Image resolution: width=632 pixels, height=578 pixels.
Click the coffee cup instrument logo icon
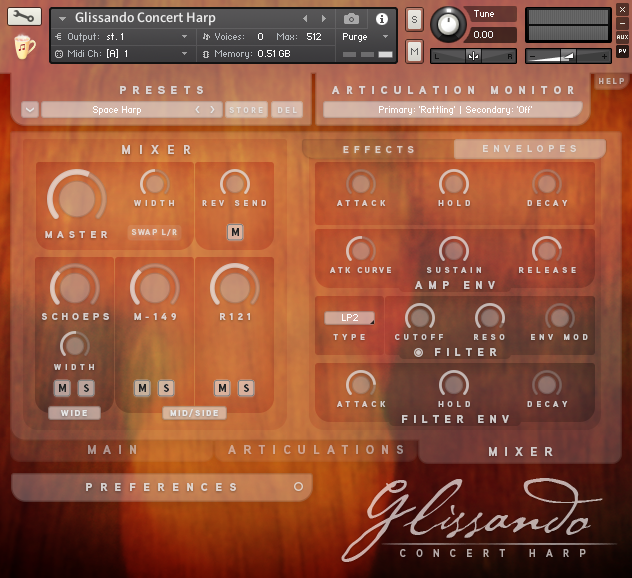pos(25,46)
